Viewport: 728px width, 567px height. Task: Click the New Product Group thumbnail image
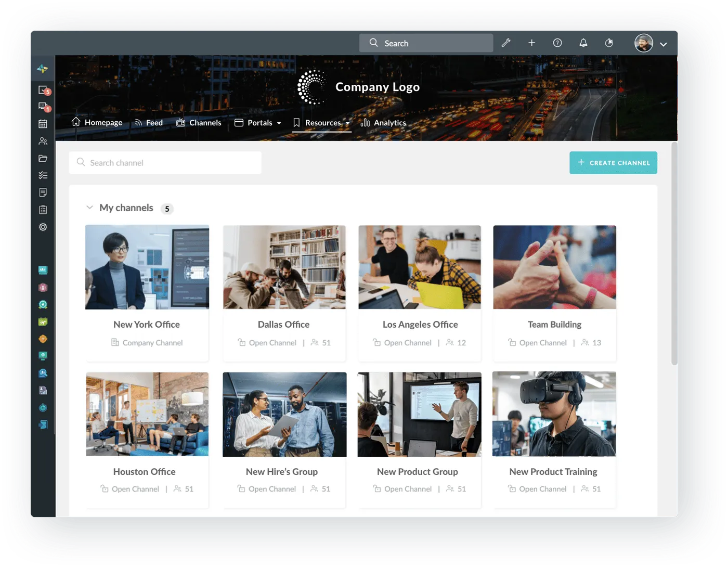pos(420,414)
